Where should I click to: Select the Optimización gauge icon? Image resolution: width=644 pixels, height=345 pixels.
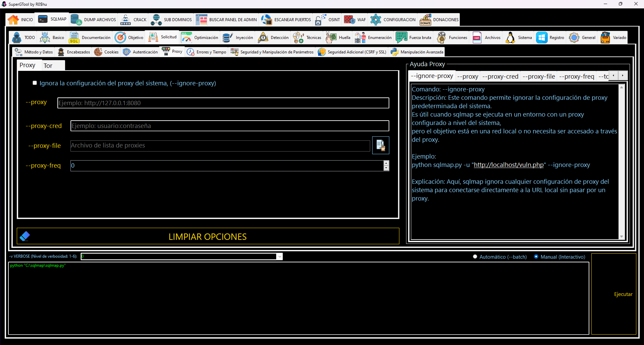click(186, 38)
